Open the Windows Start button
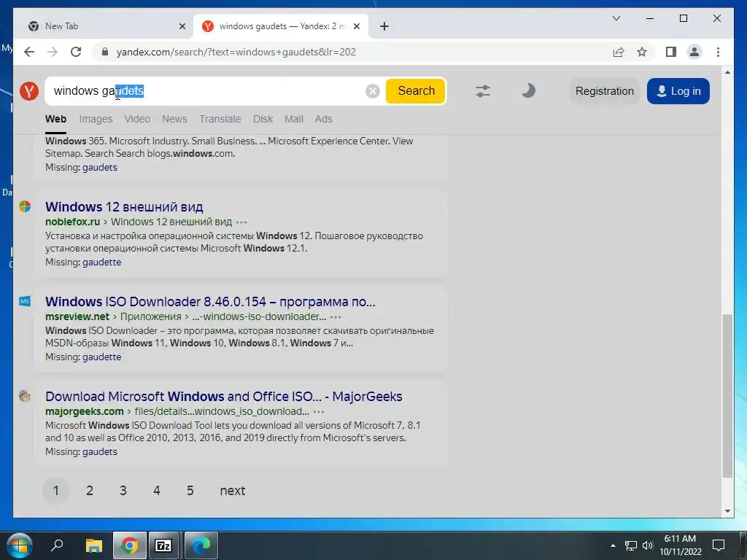Image resolution: width=747 pixels, height=560 pixels. pos(20,545)
